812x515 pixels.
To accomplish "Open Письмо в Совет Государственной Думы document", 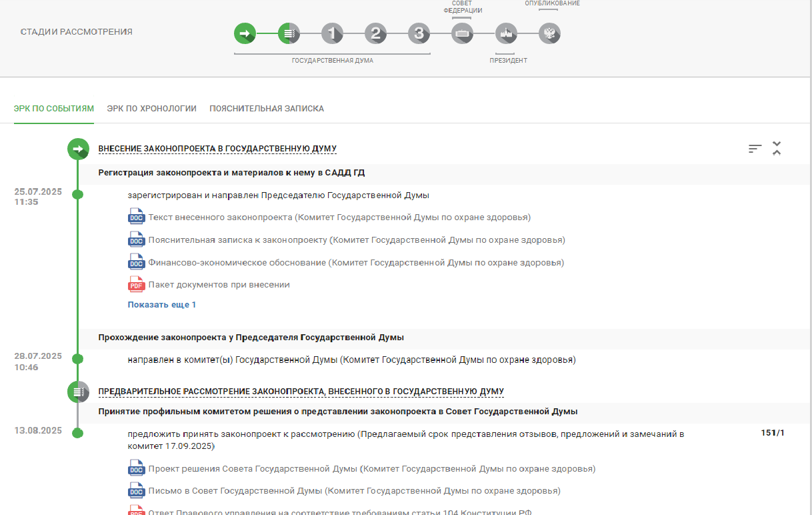I will [354, 491].
